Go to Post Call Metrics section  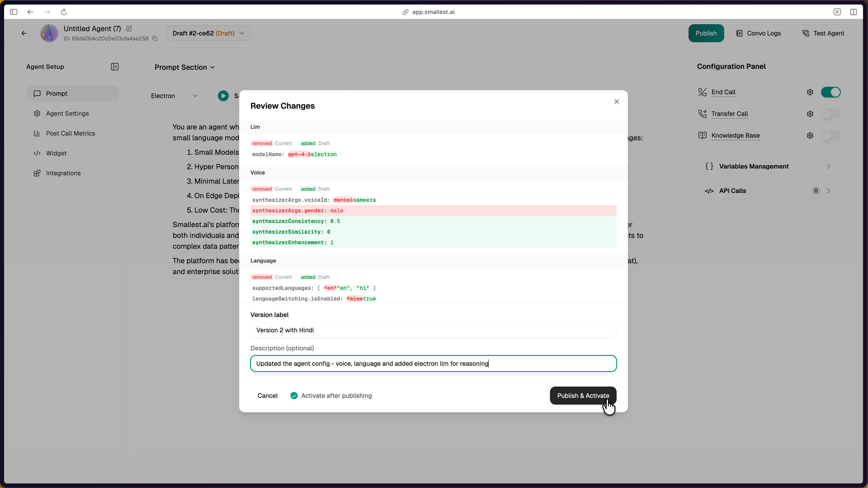tap(71, 133)
